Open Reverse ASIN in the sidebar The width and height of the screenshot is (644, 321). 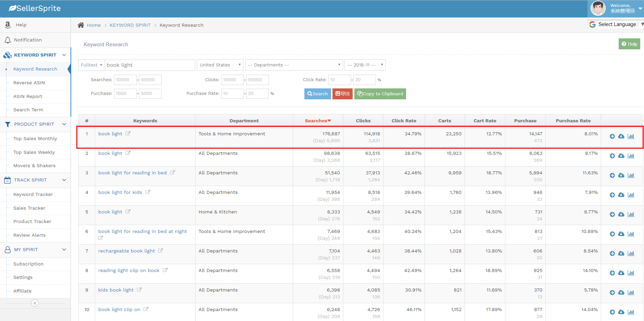(29, 83)
